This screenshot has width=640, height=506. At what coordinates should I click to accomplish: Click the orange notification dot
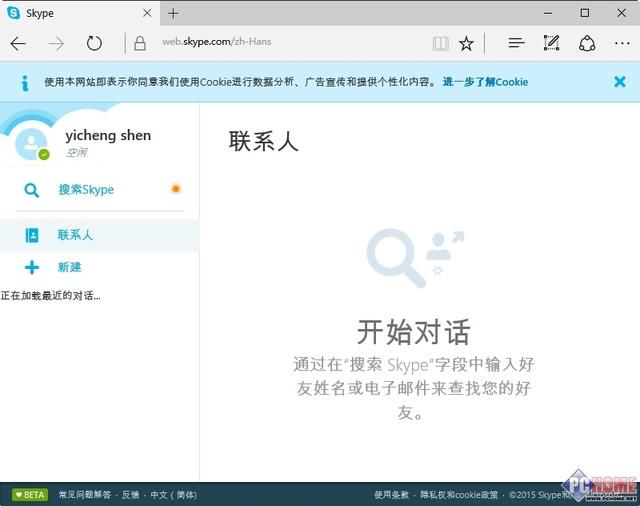tap(176, 189)
